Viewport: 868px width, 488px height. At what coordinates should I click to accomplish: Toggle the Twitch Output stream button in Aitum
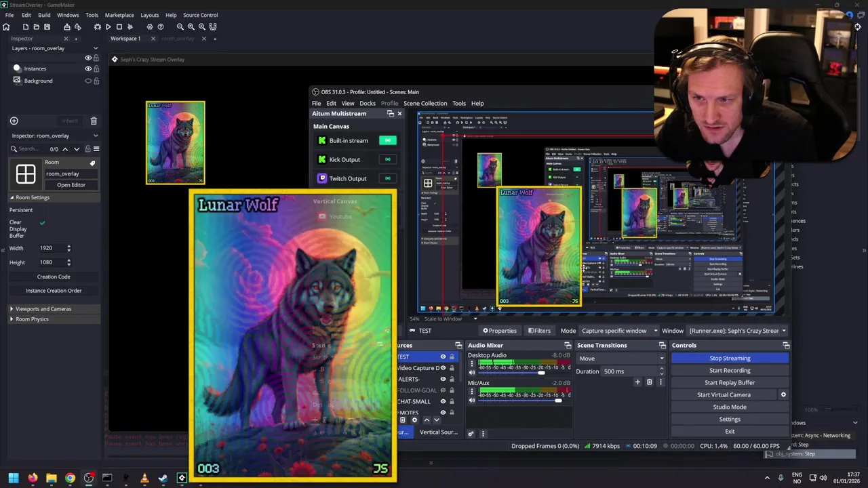(387, 178)
